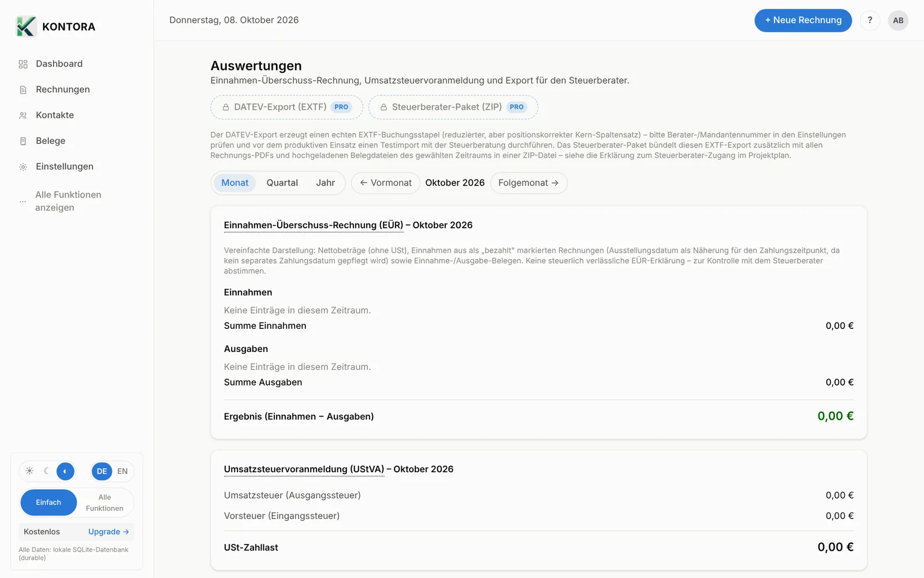The width and height of the screenshot is (924, 578).
Task: Enable Alle Funktionen mode toggle
Action: [x=105, y=503]
